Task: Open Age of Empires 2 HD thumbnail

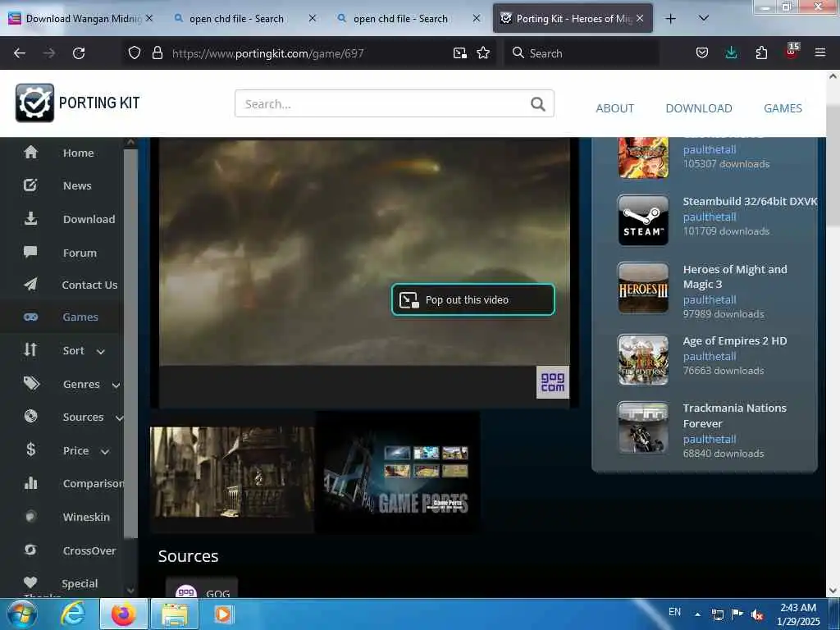Action: click(x=643, y=360)
